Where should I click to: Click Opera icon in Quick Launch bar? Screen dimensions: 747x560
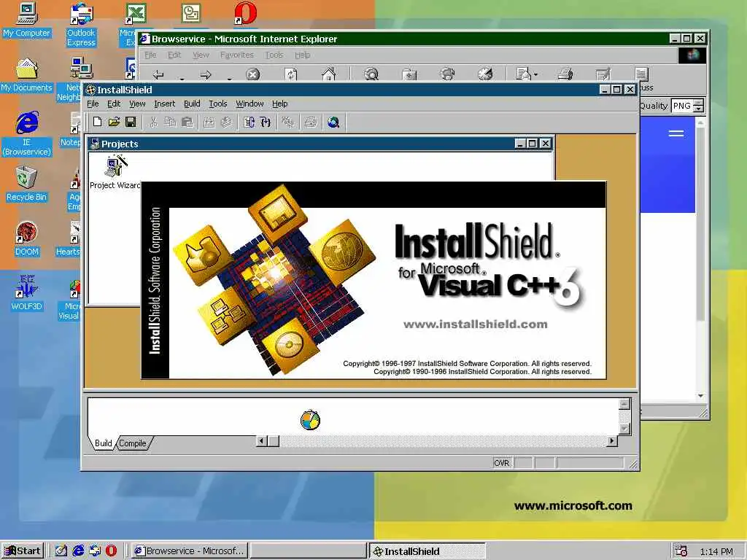(x=111, y=551)
